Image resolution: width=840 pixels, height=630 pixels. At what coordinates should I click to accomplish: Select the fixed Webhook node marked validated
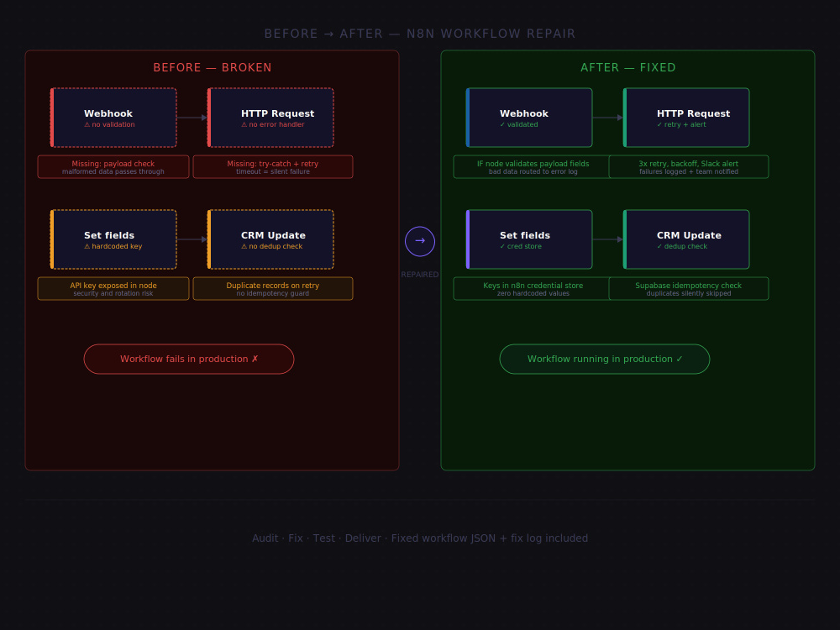tap(529, 118)
